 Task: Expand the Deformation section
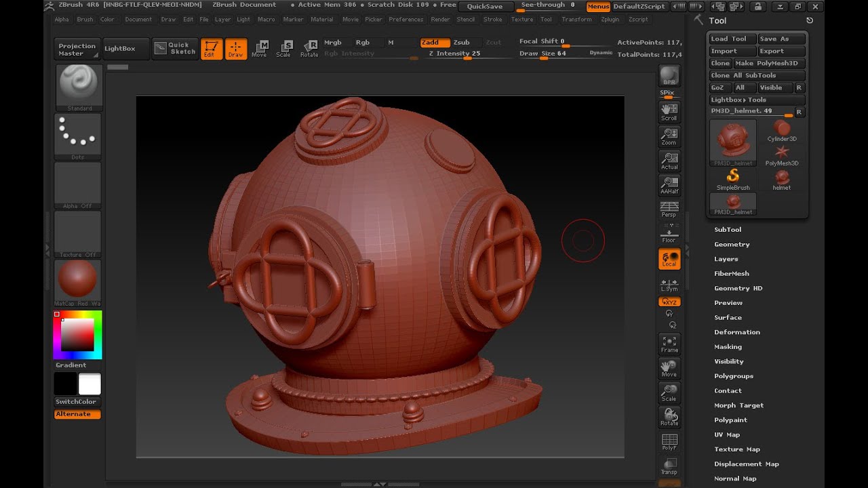pos(737,332)
